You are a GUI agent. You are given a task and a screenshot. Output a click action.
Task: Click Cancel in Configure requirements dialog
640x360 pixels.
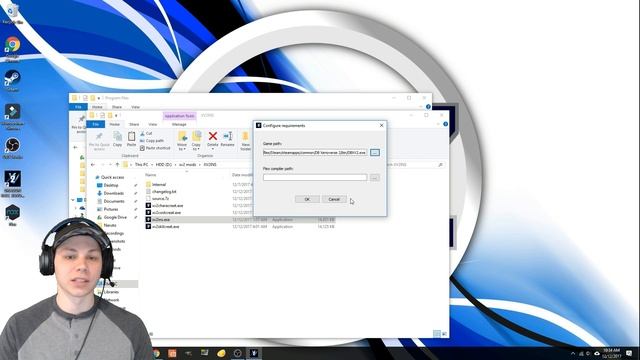334,199
